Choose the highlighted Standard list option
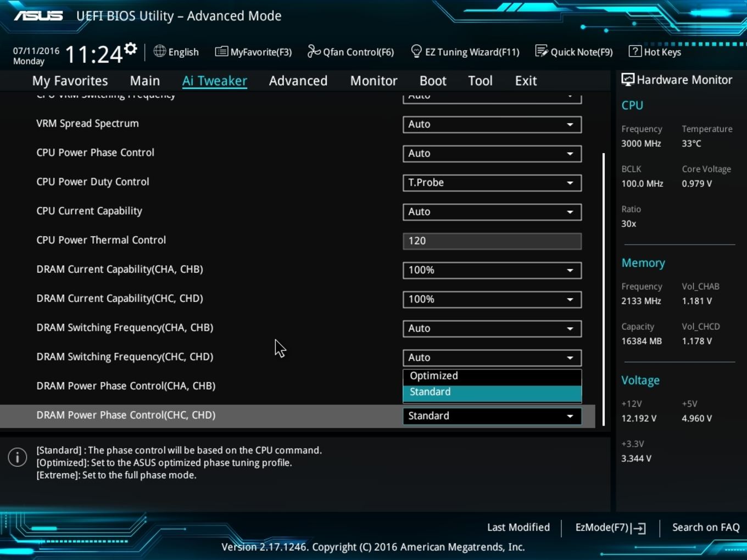 coord(492,392)
